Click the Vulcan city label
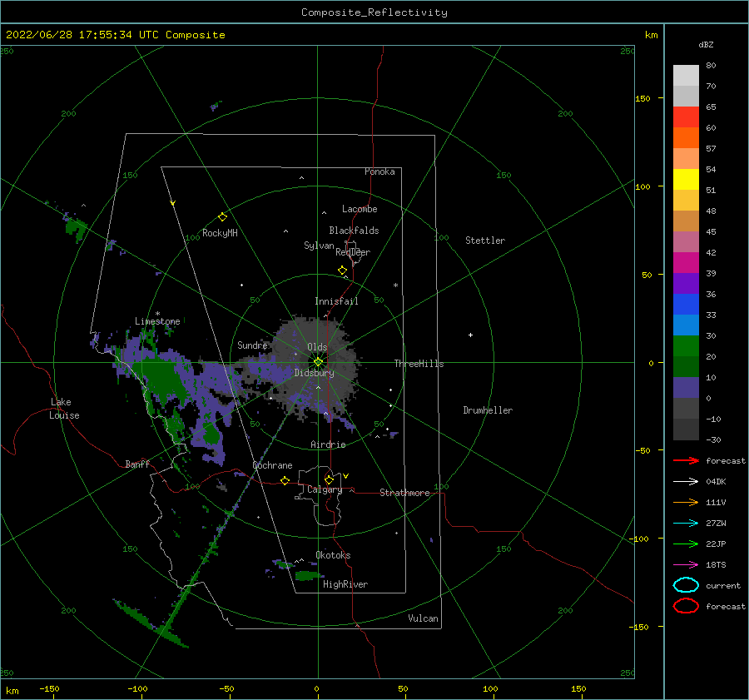The height and width of the screenshot is (700, 749). click(423, 618)
